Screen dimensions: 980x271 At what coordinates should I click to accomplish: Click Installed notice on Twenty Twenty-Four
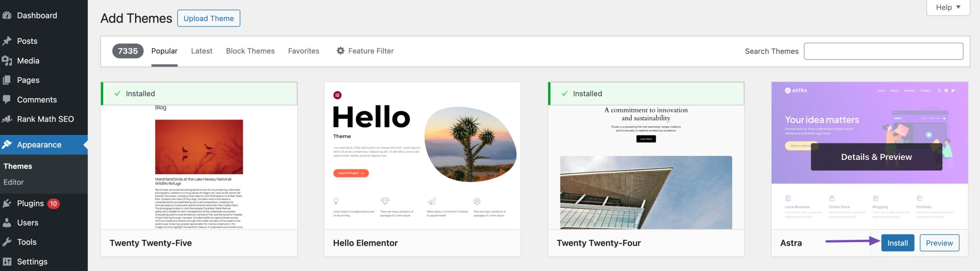point(646,94)
